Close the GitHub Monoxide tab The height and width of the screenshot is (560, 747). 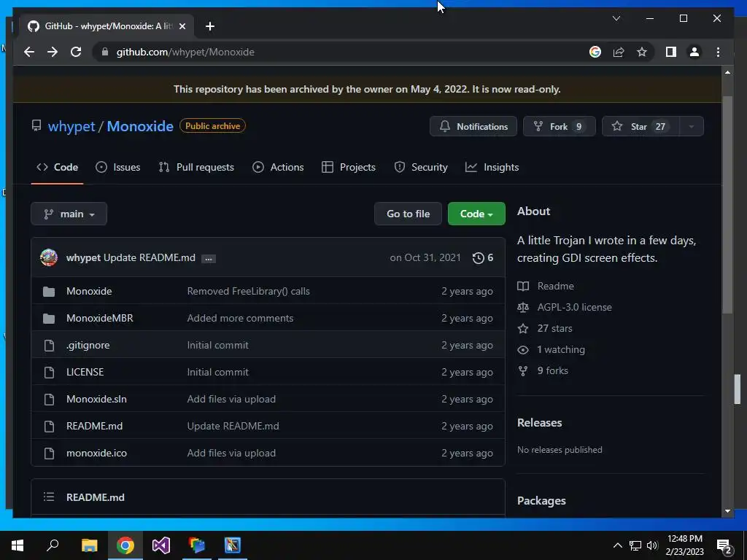(x=182, y=26)
